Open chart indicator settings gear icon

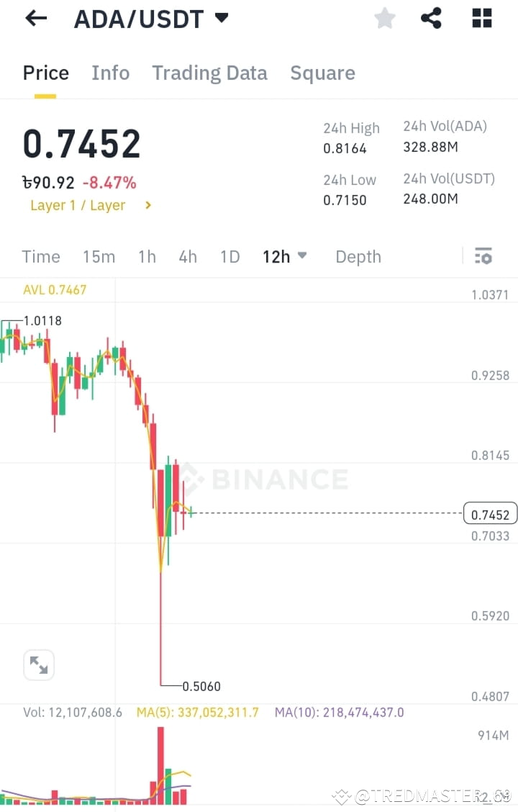click(483, 256)
